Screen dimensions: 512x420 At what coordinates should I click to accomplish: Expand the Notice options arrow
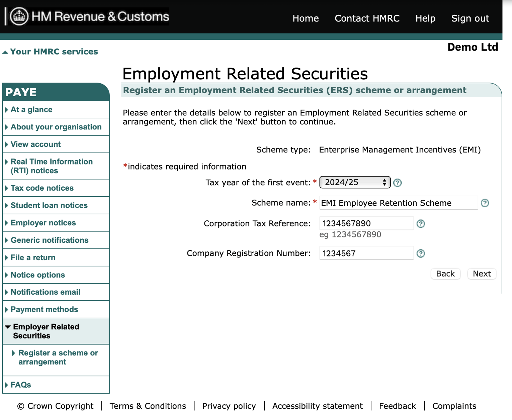coord(6,275)
